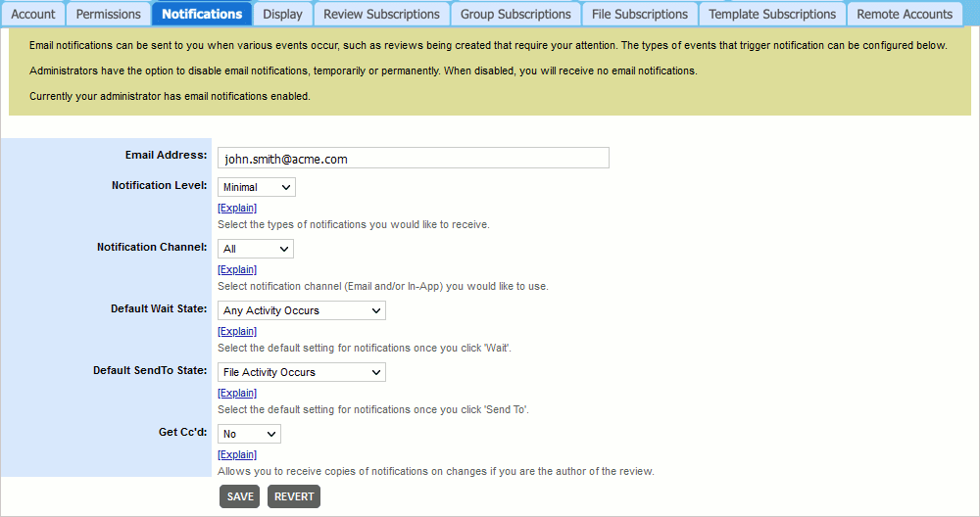Click text about default setting once you click 'Wait'
This screenshot has height=517, width=980.
(x=365, y=349)
